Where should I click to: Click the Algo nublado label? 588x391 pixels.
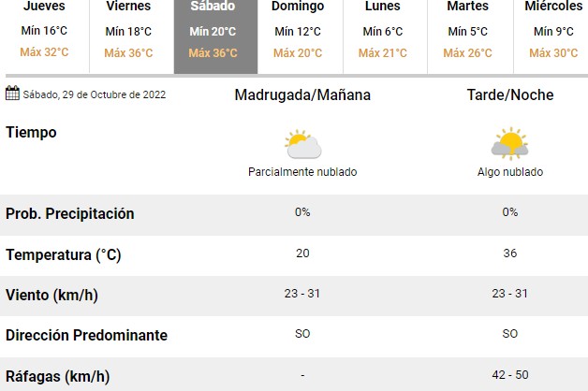[510, 172]
